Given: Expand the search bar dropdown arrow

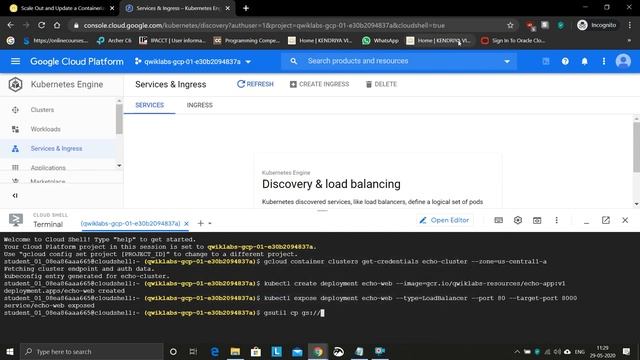Looking at the screenshot, I should pos(507,62).
